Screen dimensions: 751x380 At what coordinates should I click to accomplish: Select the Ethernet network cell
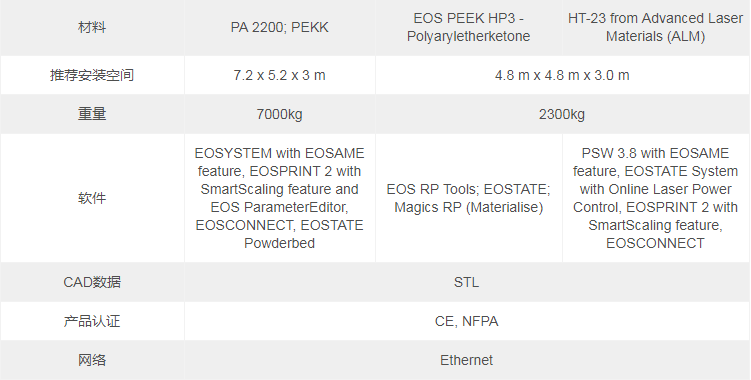point(467,360)
